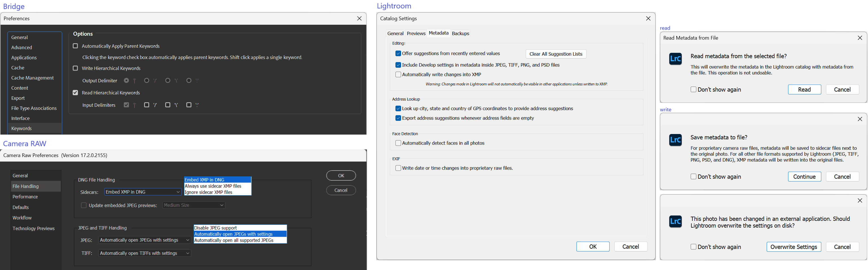868x270 pixels.
Task: Open the JPEG handling dropdown
Action: (x=145, y=240)
